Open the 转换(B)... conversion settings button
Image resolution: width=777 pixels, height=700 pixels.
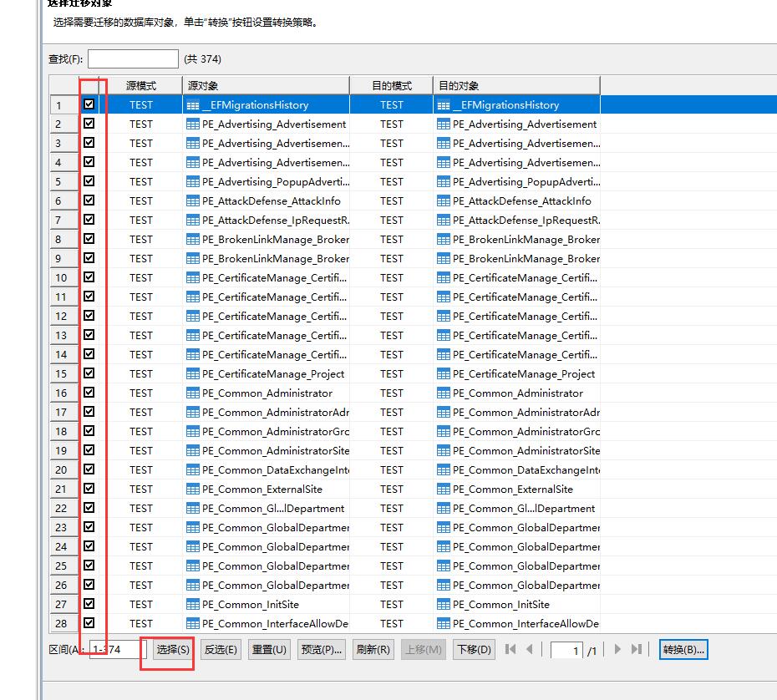pos(683,650)
